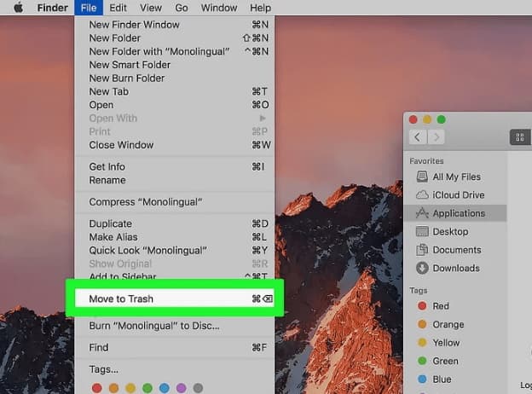Open the Edit menu in menu bar
Image resolution: width=532 pixels, height=394 pixels.
coord(119,8)
